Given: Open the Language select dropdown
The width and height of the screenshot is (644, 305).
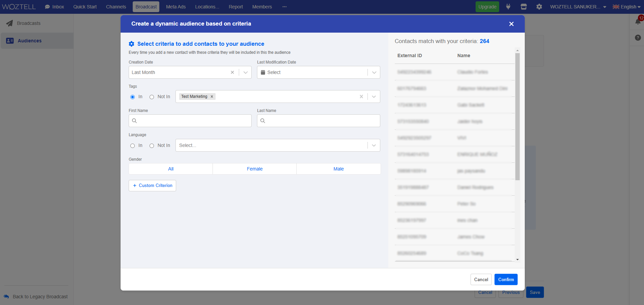Looking at the screenshot, I should click(x=374, y=145).
